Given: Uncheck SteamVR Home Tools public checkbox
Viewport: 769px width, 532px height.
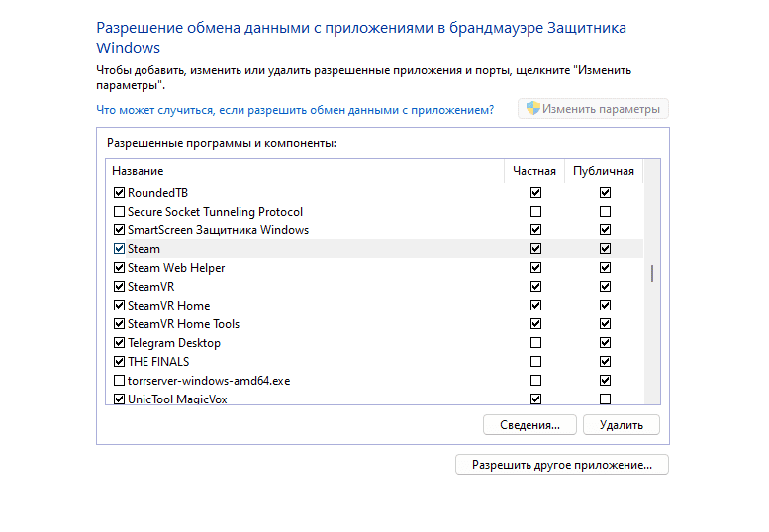Looking at the screenshot, I should (605, 324).
